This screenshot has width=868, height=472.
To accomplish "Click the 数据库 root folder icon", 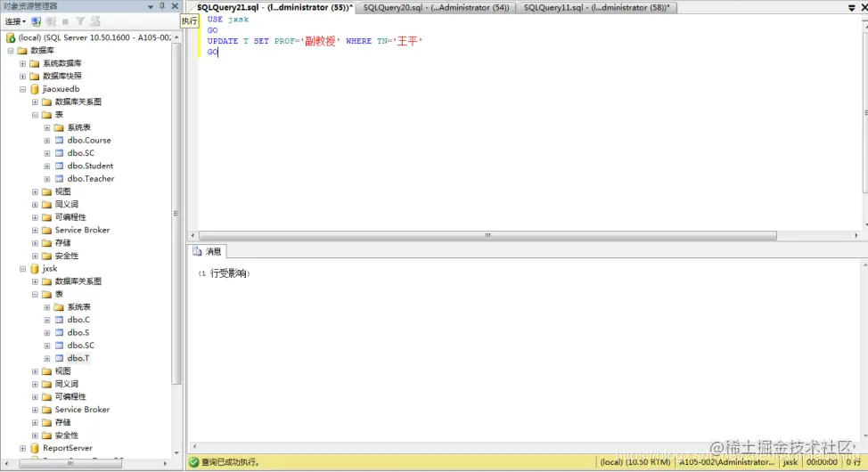I will (22, 51).
